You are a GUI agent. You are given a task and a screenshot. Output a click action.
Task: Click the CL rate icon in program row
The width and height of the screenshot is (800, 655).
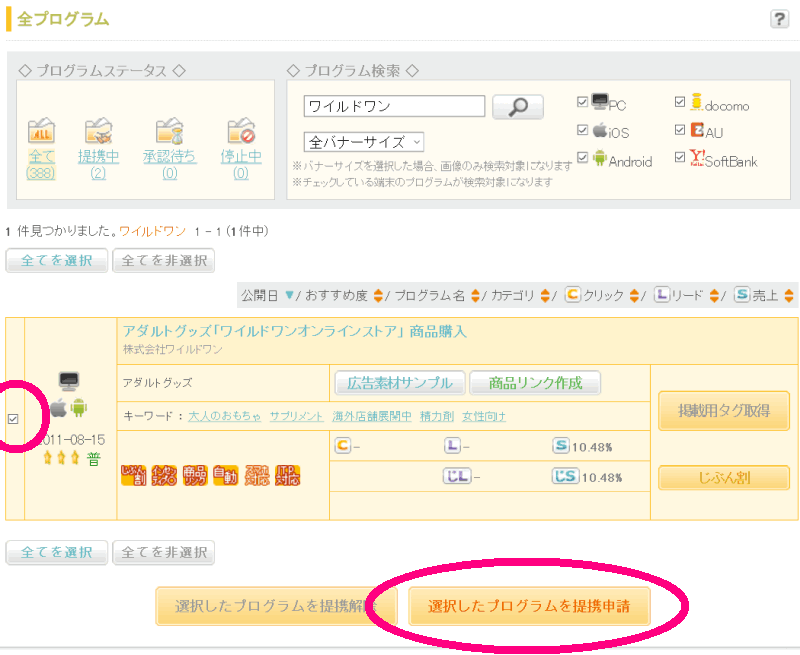457,476
